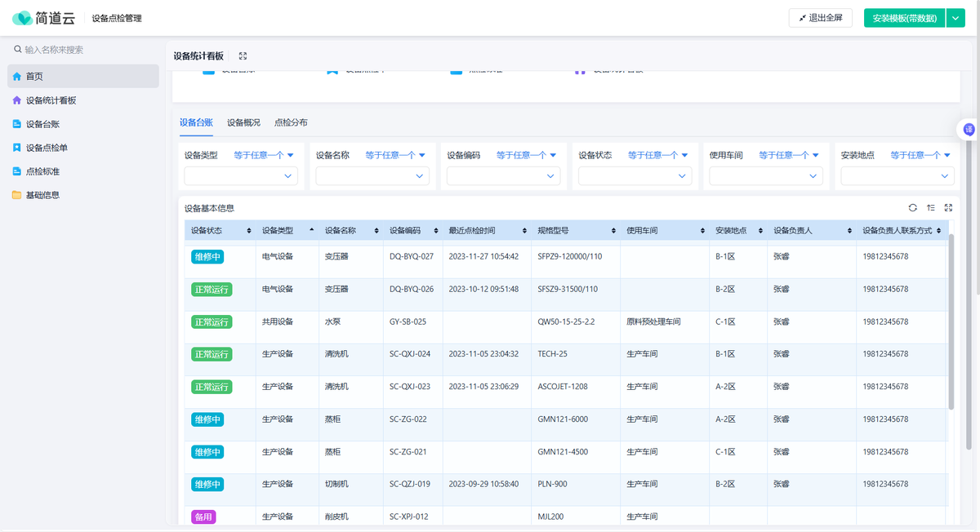
Task: Click the refresh icon above equipment table
Action: 913,208
